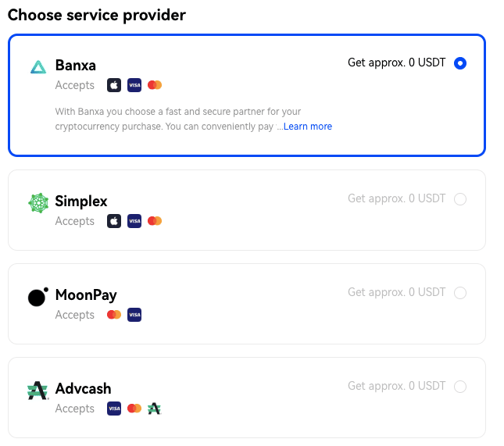The width and height of the screenshot is (504, 446).
Task: Click the Mastercard icon under MoonPay
Action: click(x=114, y=315)
